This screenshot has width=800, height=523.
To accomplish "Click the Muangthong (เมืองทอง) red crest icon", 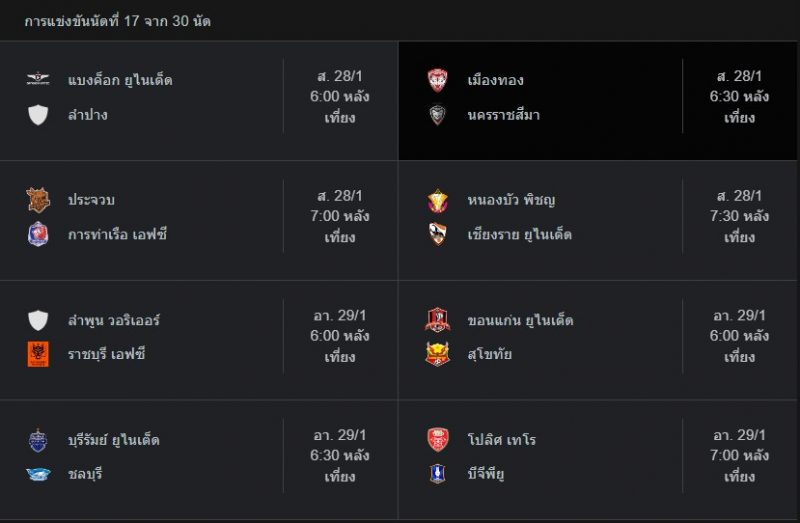I will 437,80.
